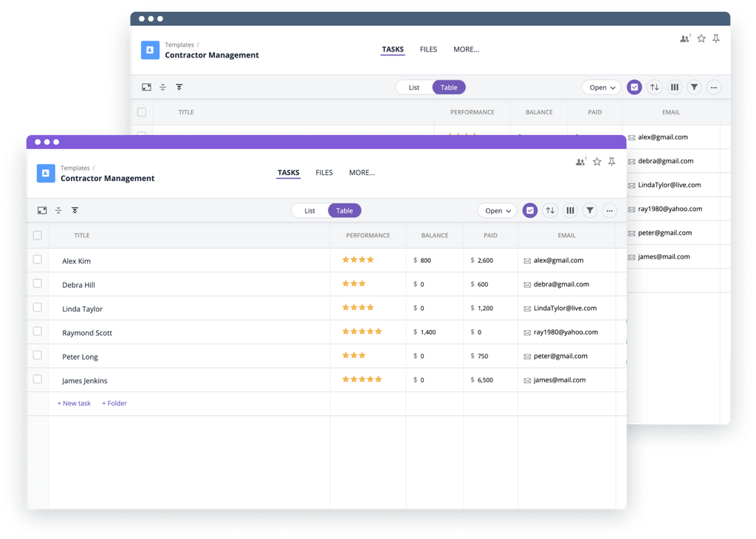Click + New task link
Screen dimensions: 756x539
click(x=74, y=403)
